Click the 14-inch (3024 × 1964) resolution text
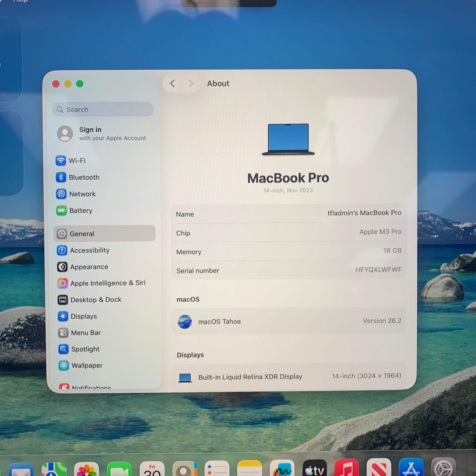This screenshot has height=476, width=476. pos(367,376)
